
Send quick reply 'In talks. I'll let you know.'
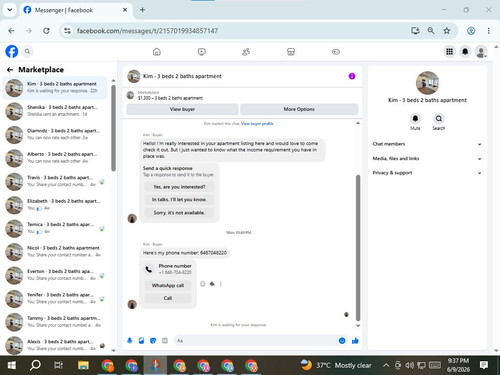[x=179, y=200]
